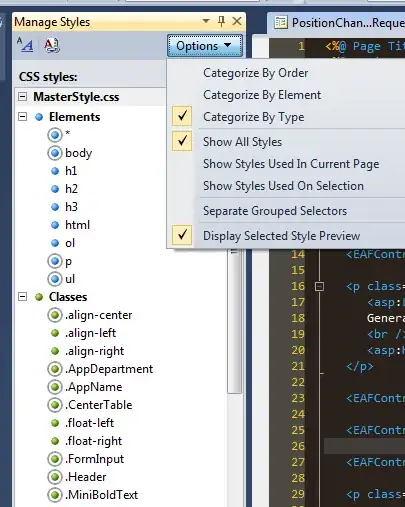The width and height of the screenshot is (405, 507).
Task: Click the green dot icon beside Classes
Action: pyautogui.click(x=39, y=297)
